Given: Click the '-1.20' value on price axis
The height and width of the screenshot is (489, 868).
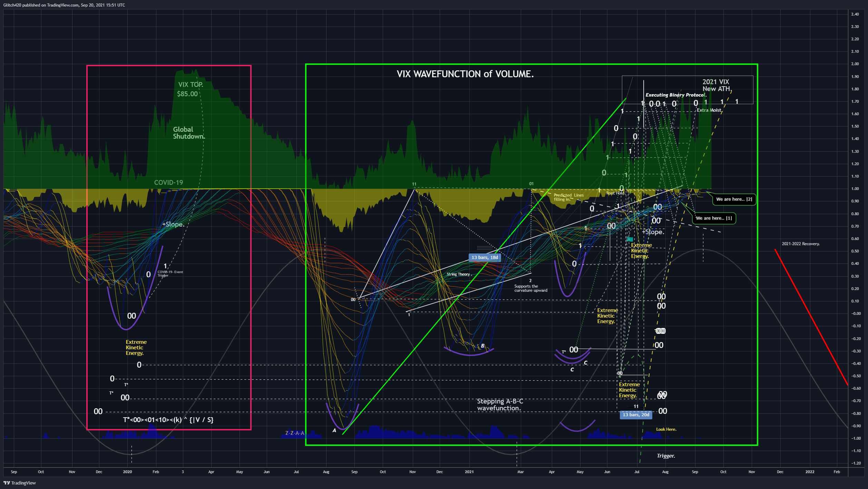Looking at the screenshot, I should click(x=856, y=463).
